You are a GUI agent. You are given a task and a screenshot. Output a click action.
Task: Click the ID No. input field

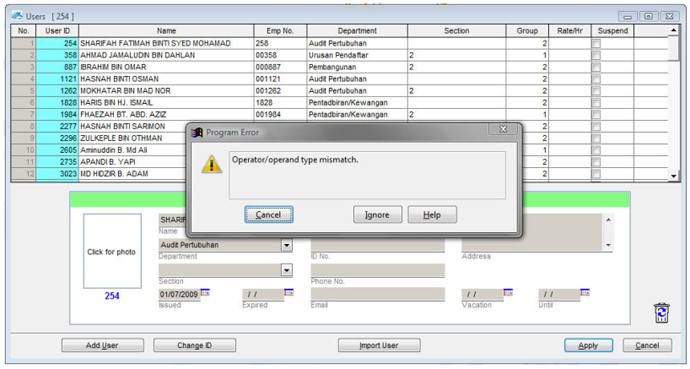pyautogui.click(x=378, y=246)
